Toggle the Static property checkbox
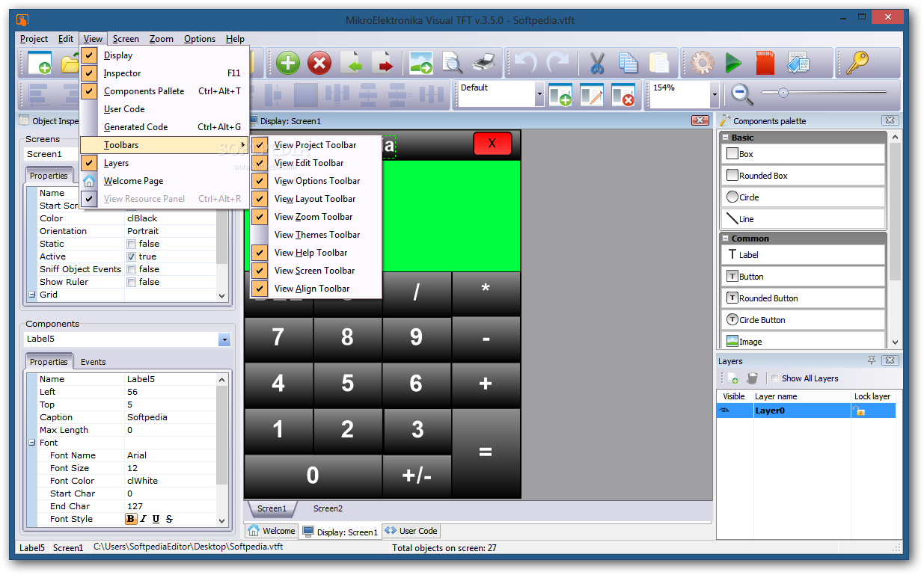The height and width of the screenshot is (575, 924). point(132,244)
